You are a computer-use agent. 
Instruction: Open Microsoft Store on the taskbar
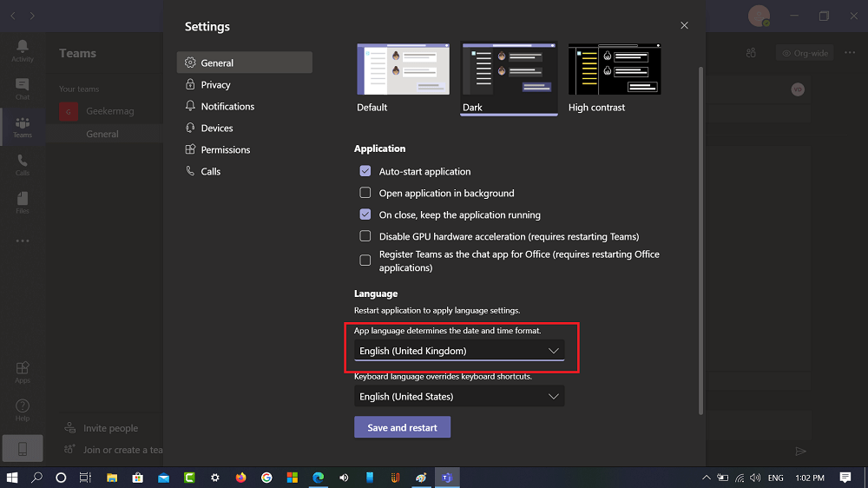coord(138,478)
